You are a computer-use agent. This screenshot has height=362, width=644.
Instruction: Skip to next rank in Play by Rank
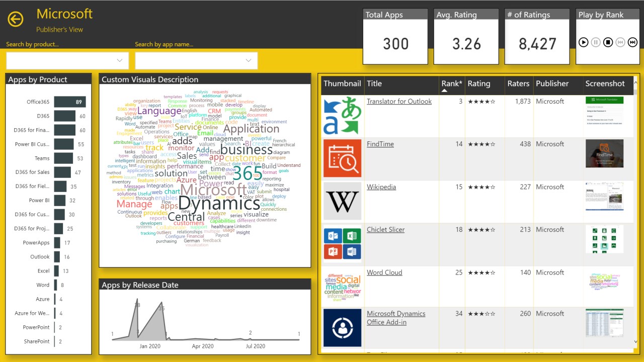(x=632, y=42)
